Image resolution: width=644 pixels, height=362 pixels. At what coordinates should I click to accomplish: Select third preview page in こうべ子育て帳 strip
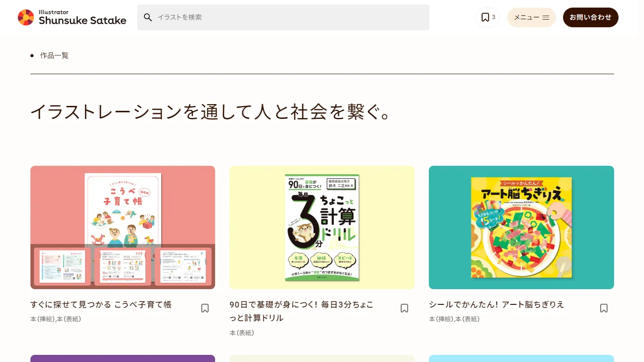coord(183,266)
